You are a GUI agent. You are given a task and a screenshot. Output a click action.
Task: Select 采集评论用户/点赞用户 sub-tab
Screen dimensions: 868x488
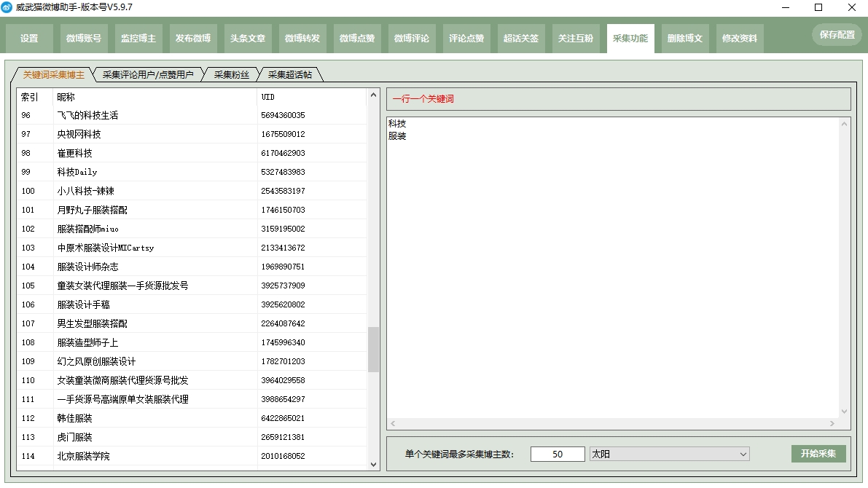point(148,75)
